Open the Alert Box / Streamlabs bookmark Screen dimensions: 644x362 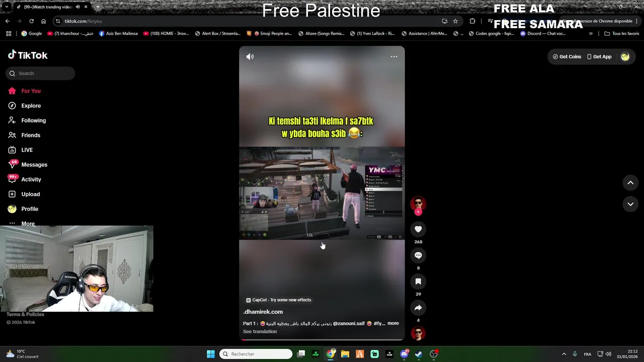click(x=217, y=34)
